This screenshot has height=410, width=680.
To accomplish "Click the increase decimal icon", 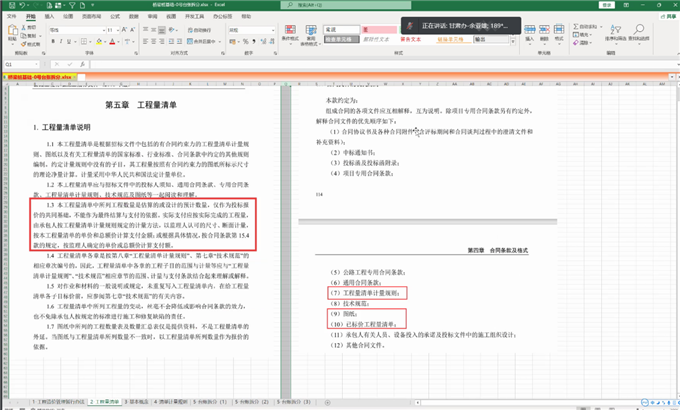I will 263,42.
